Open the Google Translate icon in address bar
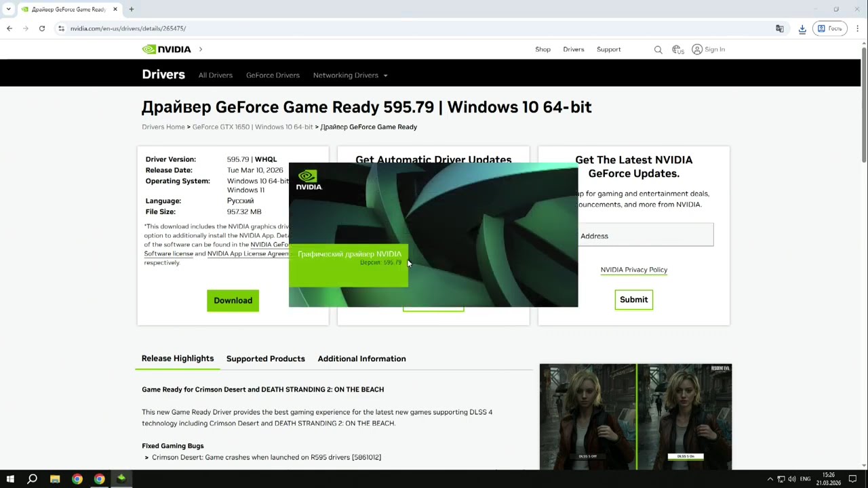868x488 pixels. (780, 28)
